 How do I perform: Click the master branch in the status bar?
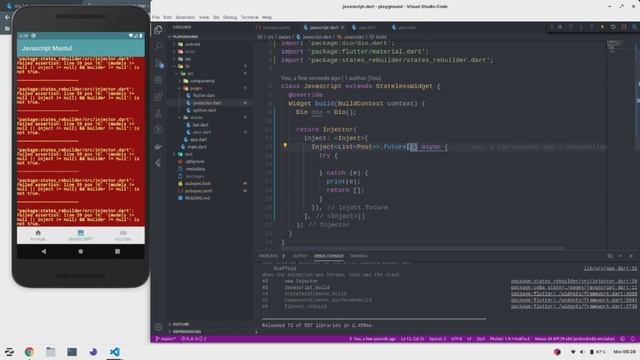165,339
